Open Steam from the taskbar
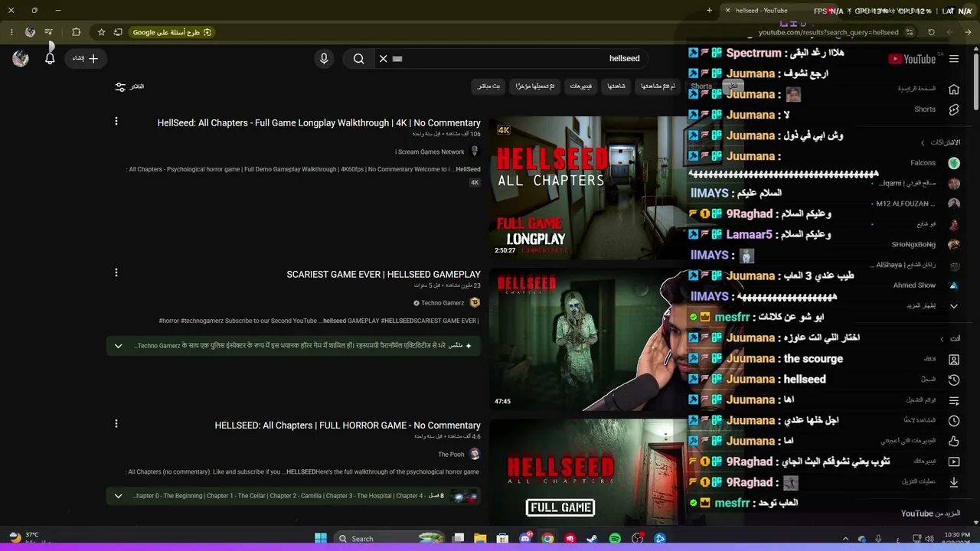Viewport: 980px width, 551px height. click(593, 539)
